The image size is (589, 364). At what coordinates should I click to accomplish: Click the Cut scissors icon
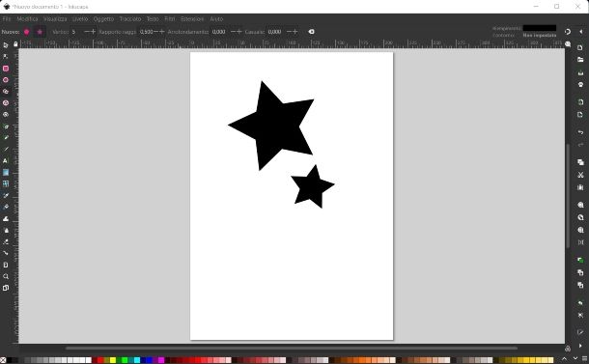pyautogui.click(x=580, y=175)
